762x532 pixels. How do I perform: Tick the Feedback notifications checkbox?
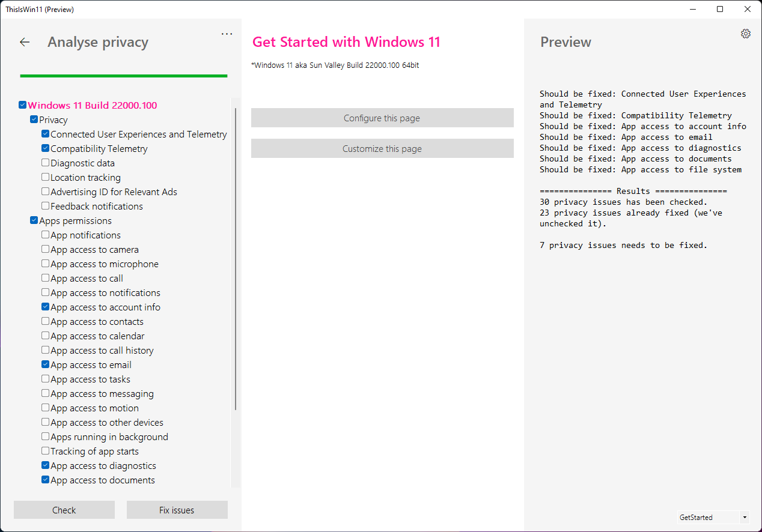[x=46, y=206]
